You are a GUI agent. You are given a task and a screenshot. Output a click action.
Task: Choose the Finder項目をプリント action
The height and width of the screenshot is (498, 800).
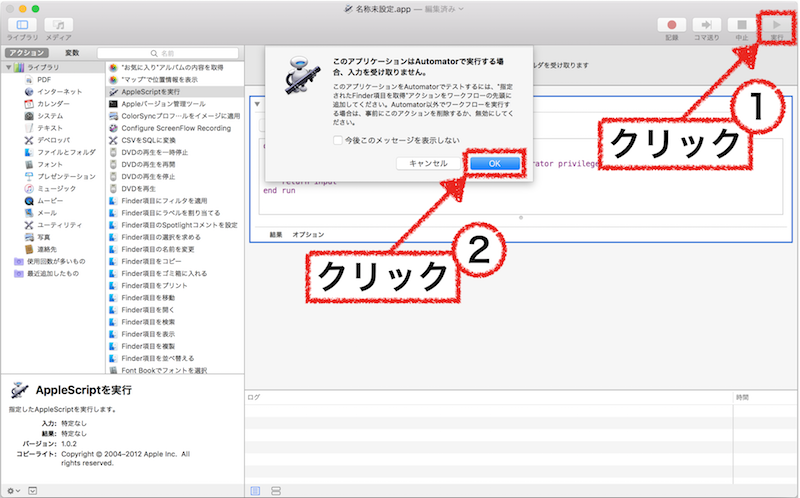tap(174, 286)
